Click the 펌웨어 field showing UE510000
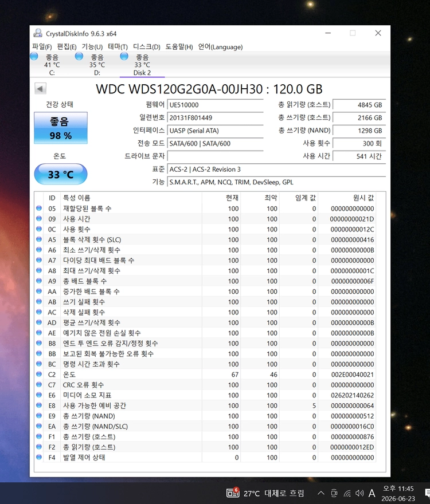 click(216, 105)
